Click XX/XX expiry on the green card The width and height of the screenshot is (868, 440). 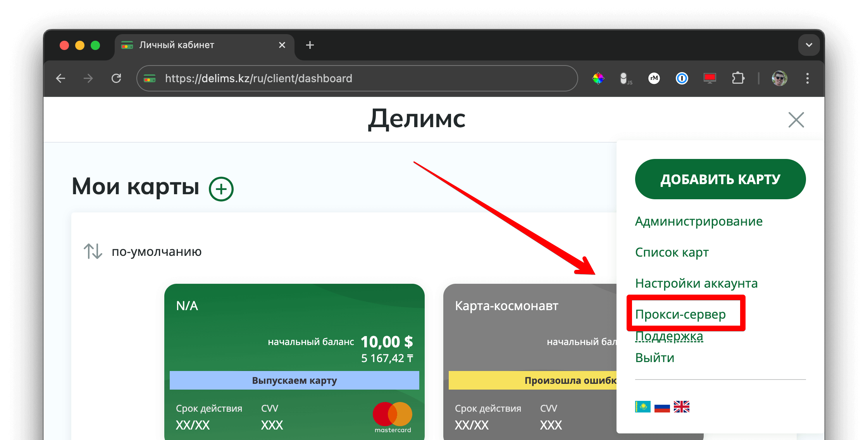193,425
